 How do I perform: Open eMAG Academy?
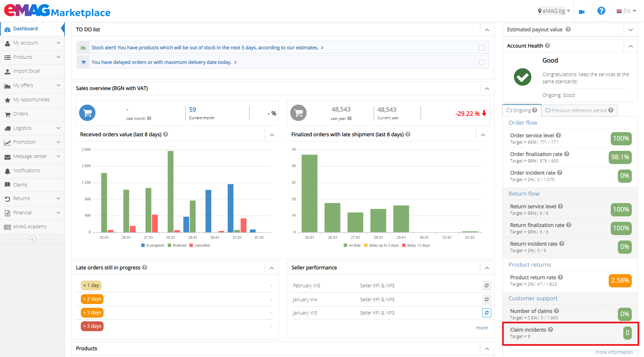click(30, 226)
